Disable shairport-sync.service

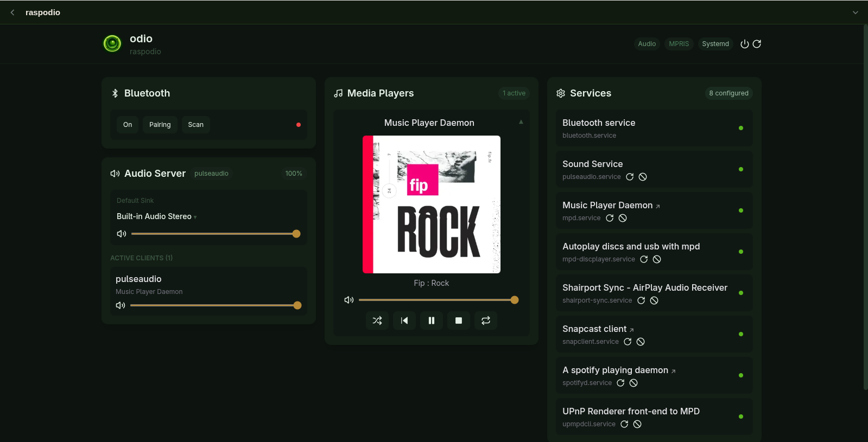[654, 300]
